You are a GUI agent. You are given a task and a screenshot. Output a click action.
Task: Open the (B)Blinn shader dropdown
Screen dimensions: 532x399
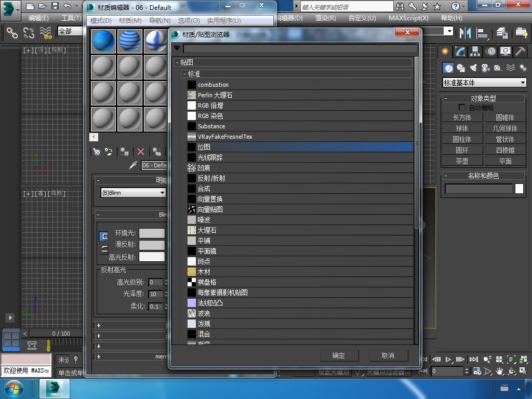(x=133, y=193)
